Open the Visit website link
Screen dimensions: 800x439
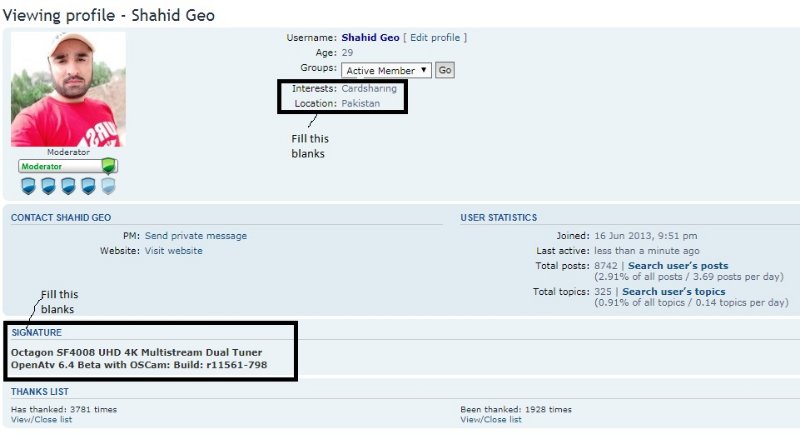(174, 251)
